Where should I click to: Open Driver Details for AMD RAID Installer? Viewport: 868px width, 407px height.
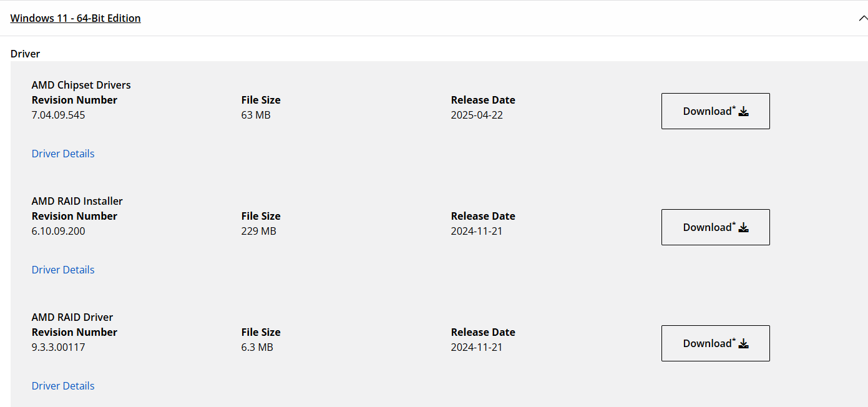point(63,270)
